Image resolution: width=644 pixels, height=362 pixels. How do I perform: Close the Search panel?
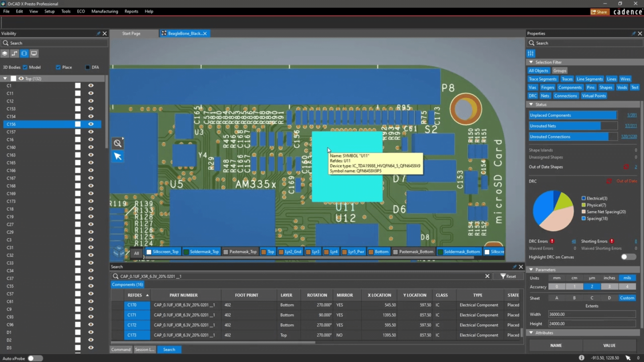coord(521,267)
